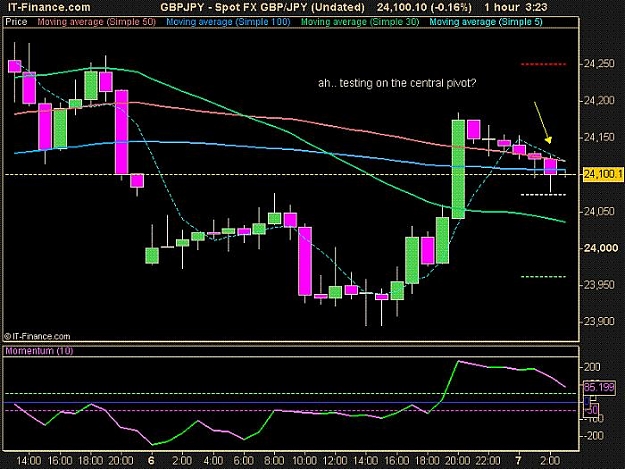This screenshot has width=625, height=469.
Task: Click the 'Moving average (Simple 50)' legend label
Action: tap(96, 22)
